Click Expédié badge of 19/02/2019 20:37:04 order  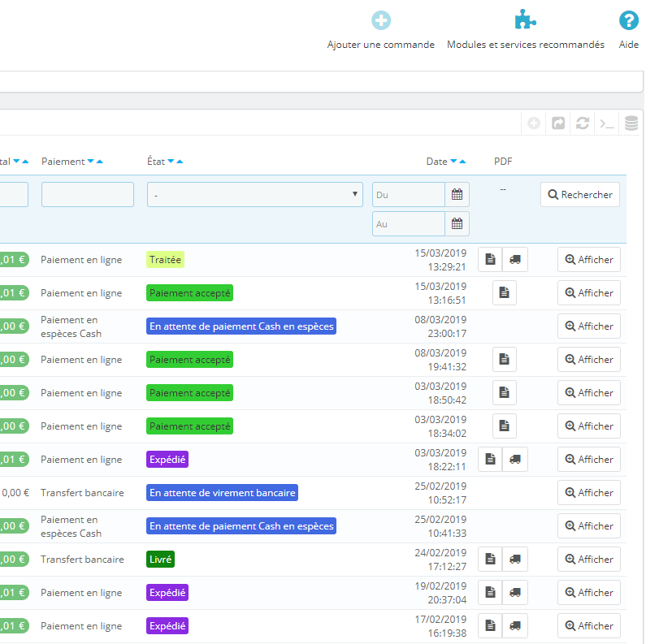click(x=167, y=593)
